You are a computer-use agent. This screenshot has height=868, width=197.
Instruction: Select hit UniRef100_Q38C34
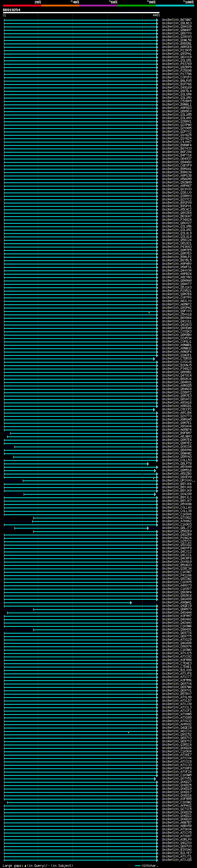pos(176,568)
